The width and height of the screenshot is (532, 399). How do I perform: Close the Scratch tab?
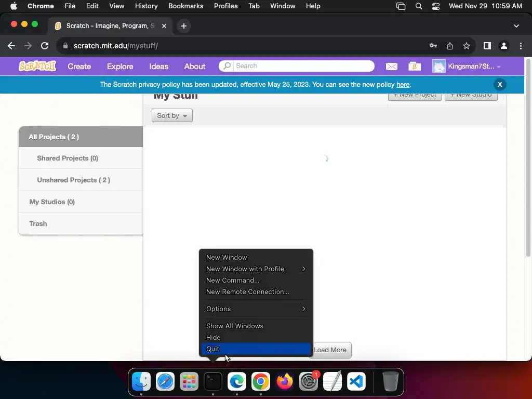[164, 26]
